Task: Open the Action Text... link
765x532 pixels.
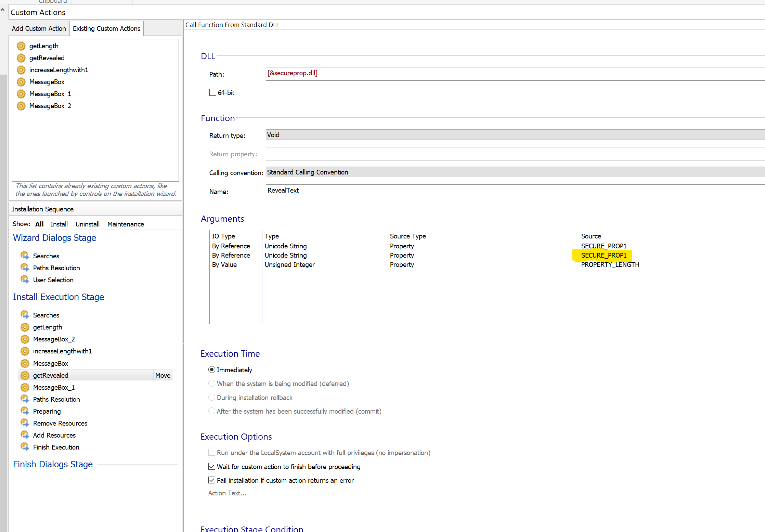Action: tap(227, 493)
